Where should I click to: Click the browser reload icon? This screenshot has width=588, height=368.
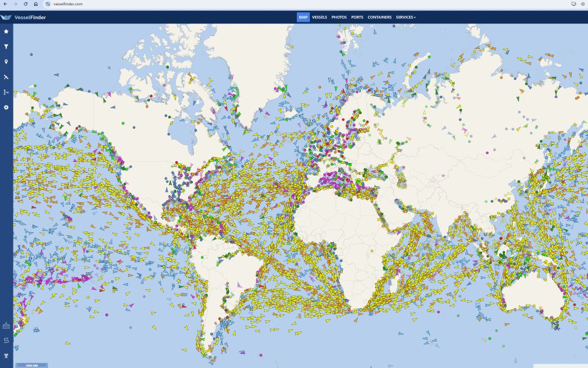25,5
